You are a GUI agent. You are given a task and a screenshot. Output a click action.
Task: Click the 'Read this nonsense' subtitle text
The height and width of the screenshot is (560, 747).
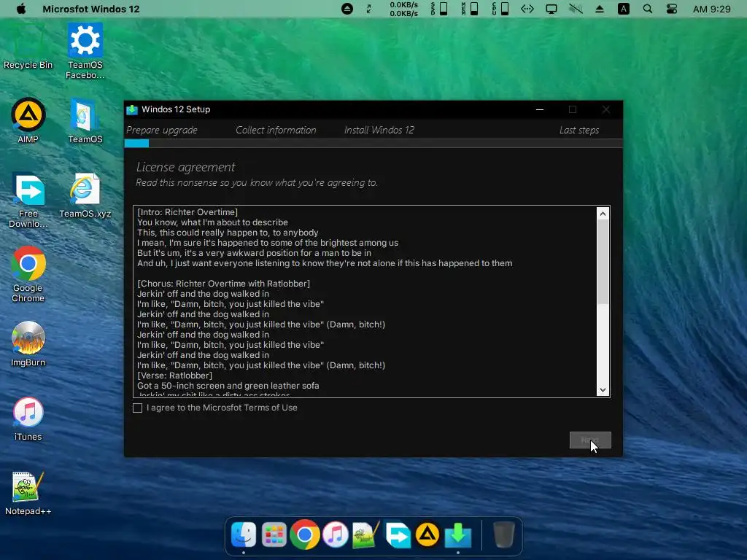pyautogui.click(x=256, y=183)
